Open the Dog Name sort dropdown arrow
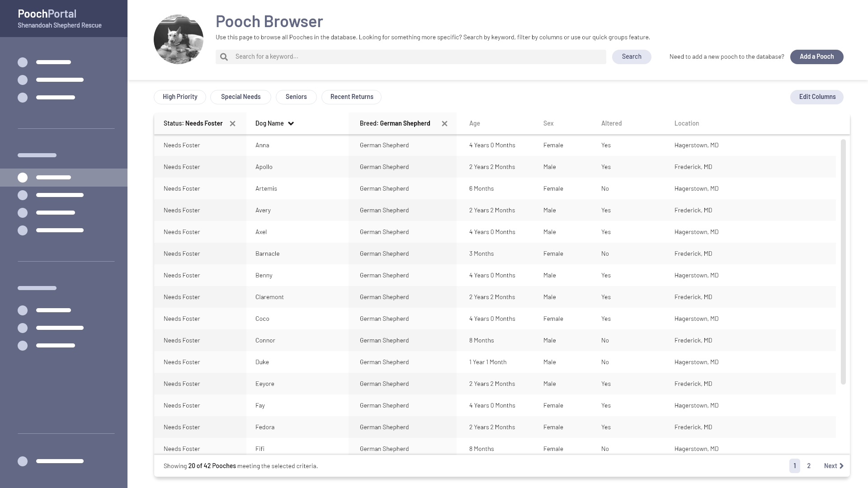 [x=291, y=124]
